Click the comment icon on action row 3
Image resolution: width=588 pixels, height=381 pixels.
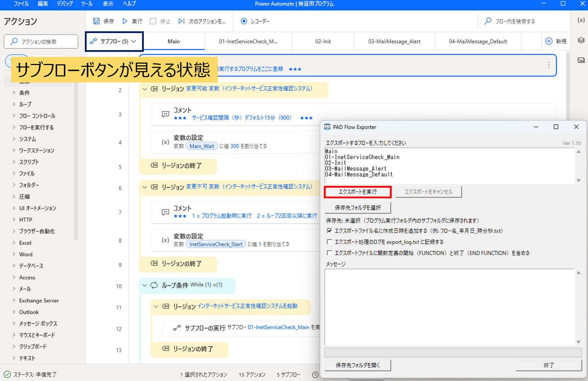[165, 114]
